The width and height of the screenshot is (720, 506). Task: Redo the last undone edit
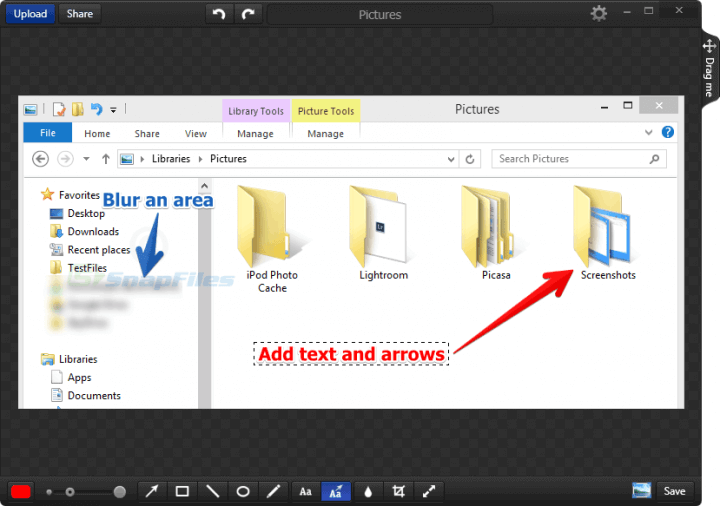[x=249, y=14]
